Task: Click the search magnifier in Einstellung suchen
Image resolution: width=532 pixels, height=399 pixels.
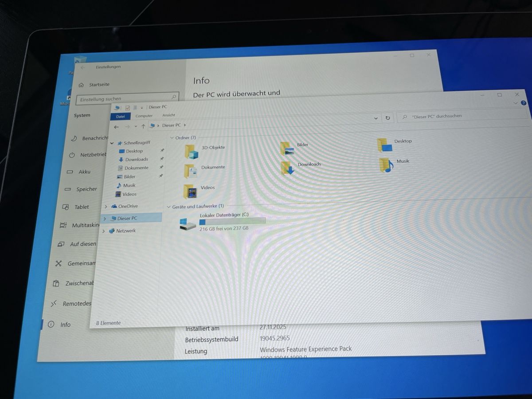Action: point(174,96)
